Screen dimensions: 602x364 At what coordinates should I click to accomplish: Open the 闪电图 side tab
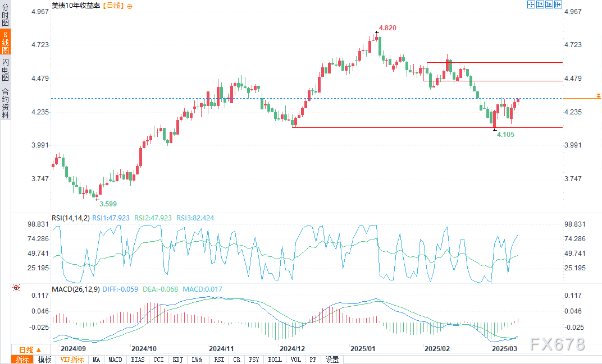5,69
